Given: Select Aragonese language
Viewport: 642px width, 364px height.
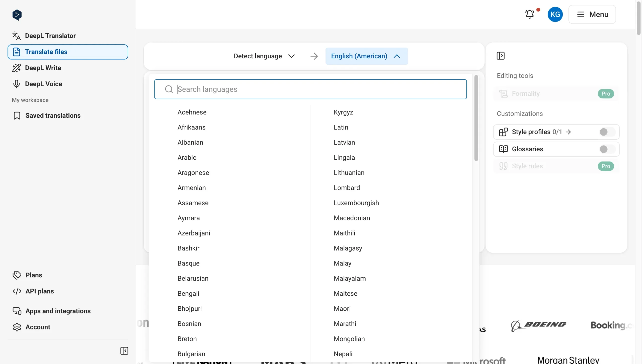Looking at the screenshot, I should (193, 173).
